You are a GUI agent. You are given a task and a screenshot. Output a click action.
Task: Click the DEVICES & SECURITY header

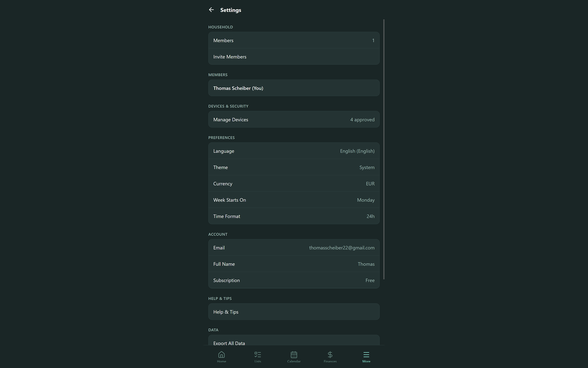tap(228, 106)
